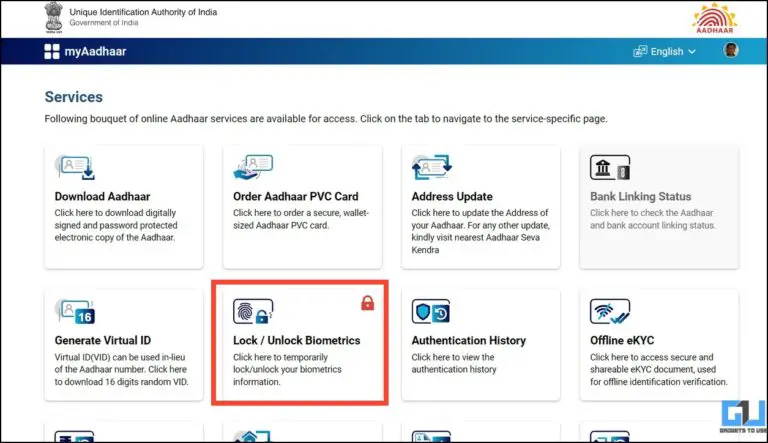Open the user profile avatar menu
Viewport: 768px width, 443px height.
coord(731,51)
